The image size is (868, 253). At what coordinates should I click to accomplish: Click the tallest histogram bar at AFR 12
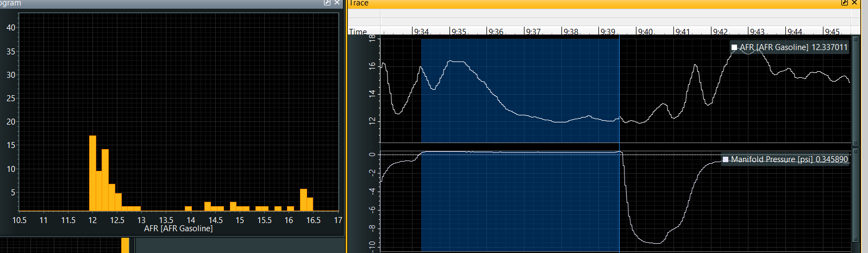pyautogui.click(x=92, y=173)
